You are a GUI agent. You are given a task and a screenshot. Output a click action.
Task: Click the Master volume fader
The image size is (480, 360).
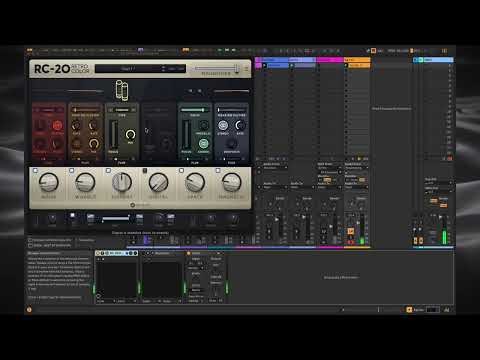(x=440, y=217)
